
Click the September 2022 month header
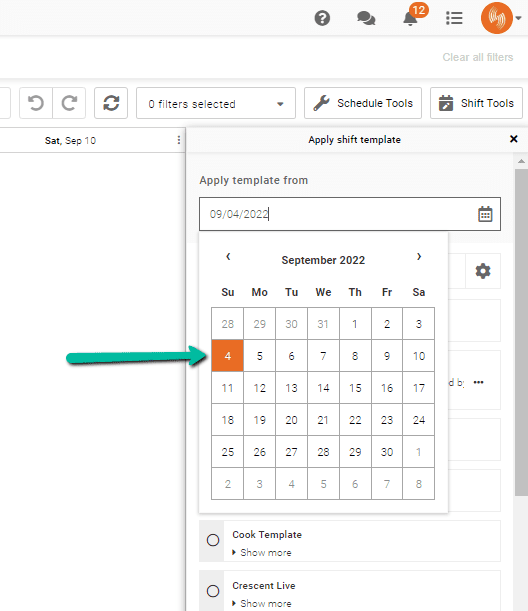pyautogui.click(x=323, y=260)
